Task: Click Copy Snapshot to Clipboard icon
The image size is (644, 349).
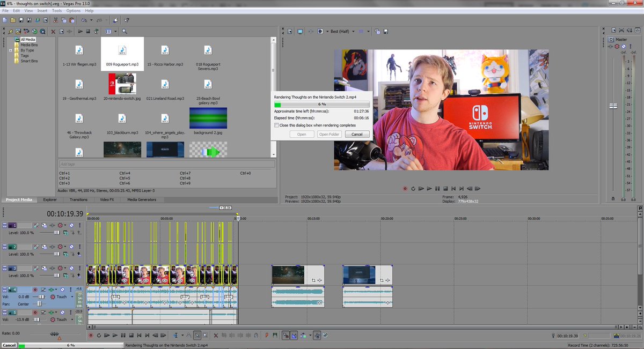Action: 377,31
